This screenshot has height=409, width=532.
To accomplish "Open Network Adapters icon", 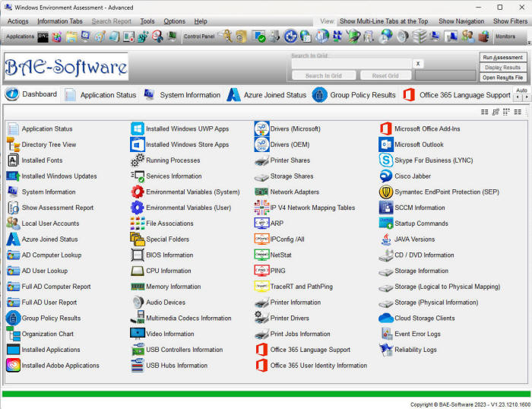I will (261, 192).
